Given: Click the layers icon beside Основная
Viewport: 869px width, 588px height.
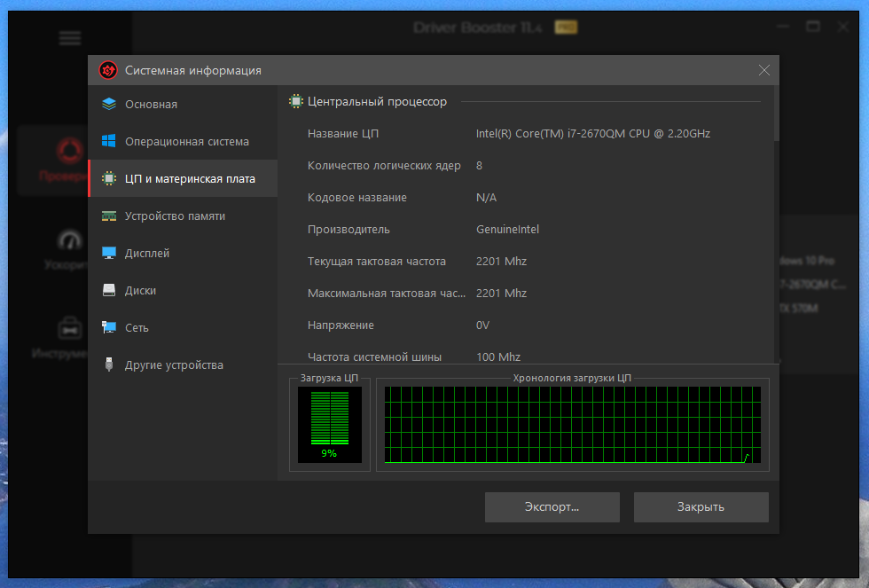Looking at the screenshot, I should [109, 104].
